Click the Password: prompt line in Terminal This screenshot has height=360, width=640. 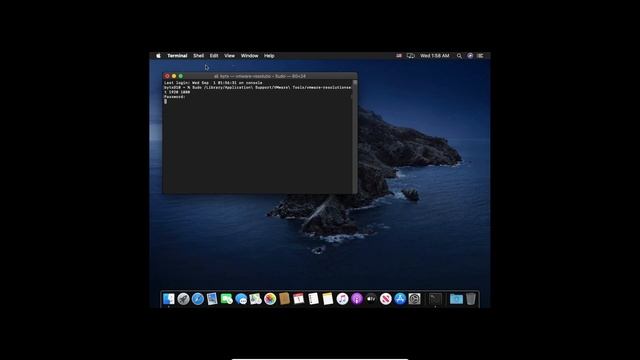pyautogui.click(x=175, y=97)
